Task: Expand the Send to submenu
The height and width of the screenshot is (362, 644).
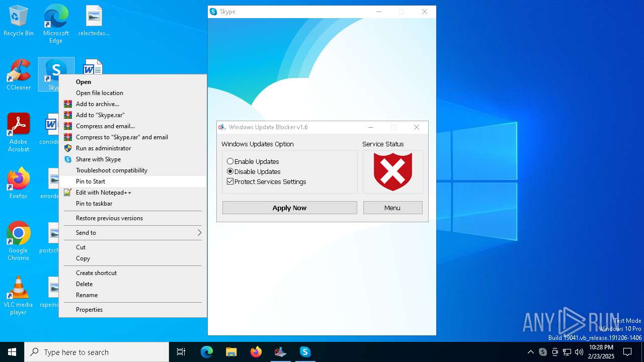Action: coord(133,233)
